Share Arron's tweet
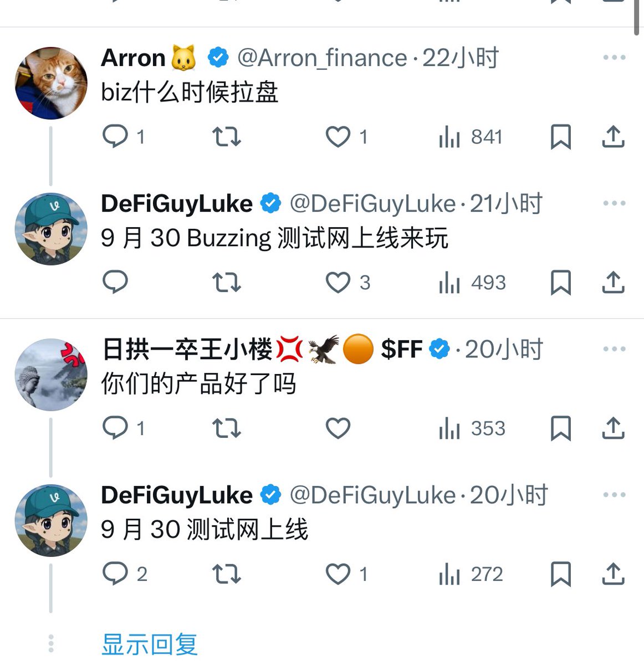Screen dimensions: 644x665 613,136
